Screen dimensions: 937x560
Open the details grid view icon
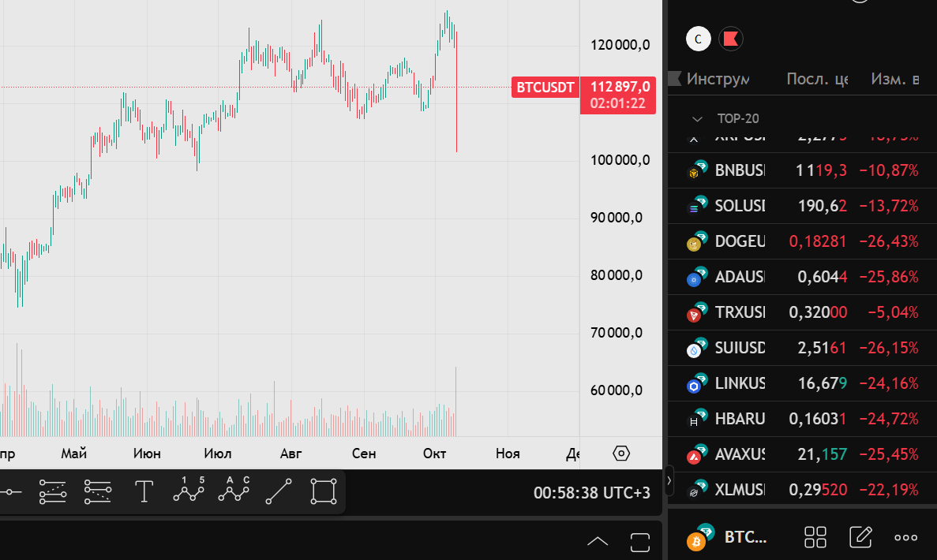tap(815, 537)
